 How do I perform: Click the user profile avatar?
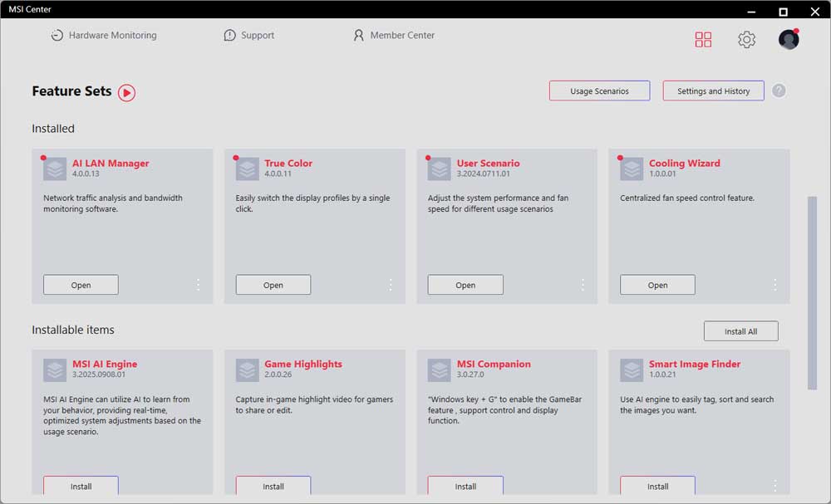coord(789,39)
